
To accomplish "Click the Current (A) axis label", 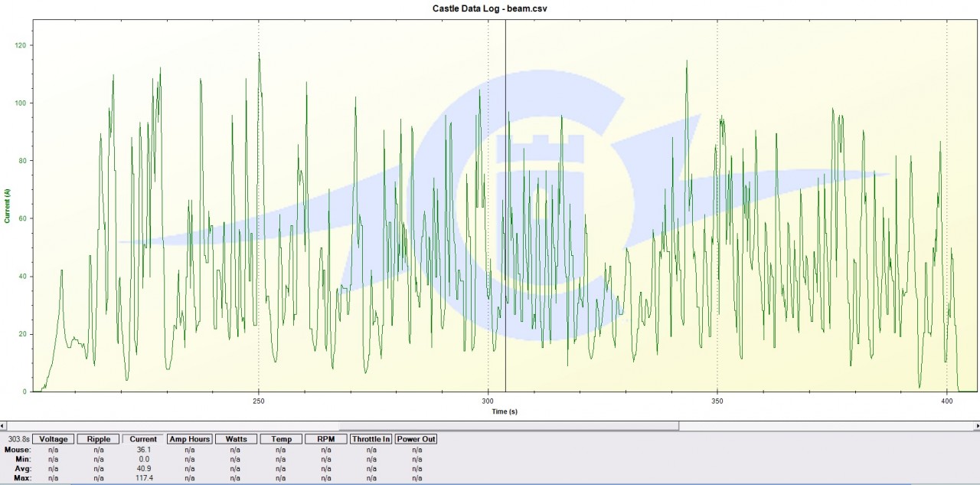I will 8,205.
